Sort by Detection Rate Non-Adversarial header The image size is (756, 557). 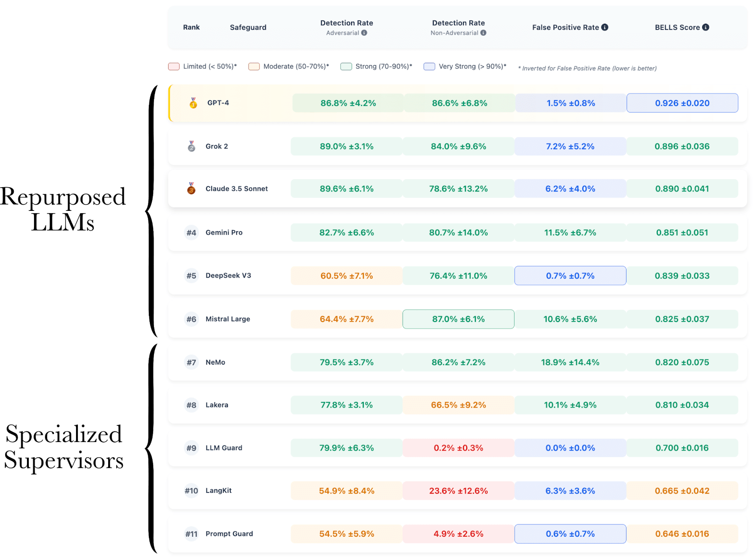point(458,27)
